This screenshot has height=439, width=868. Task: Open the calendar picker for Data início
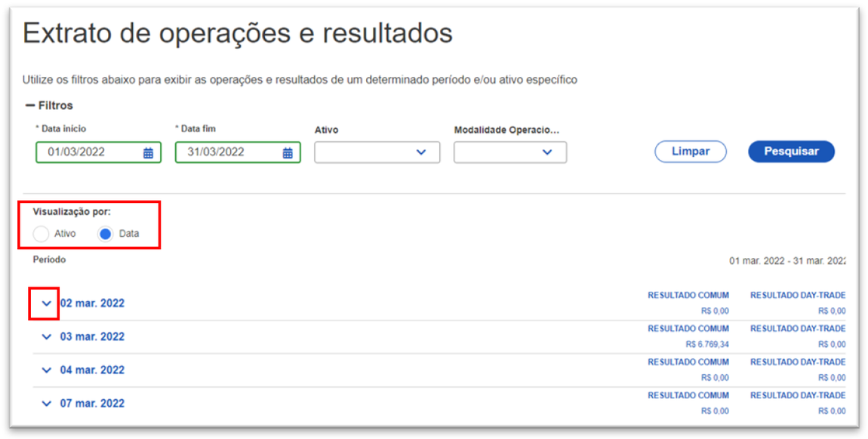(x=149, y=152)
